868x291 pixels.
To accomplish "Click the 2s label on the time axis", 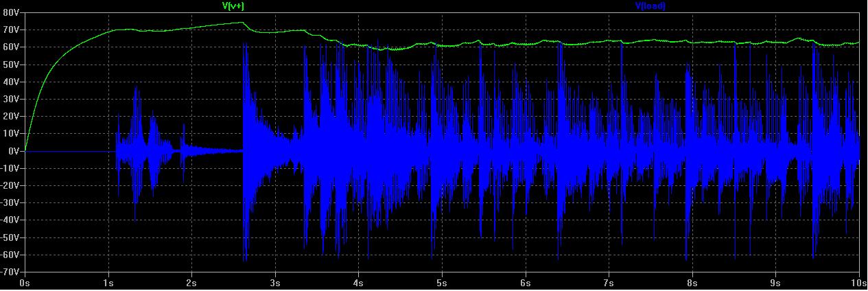I will [191, 283].
